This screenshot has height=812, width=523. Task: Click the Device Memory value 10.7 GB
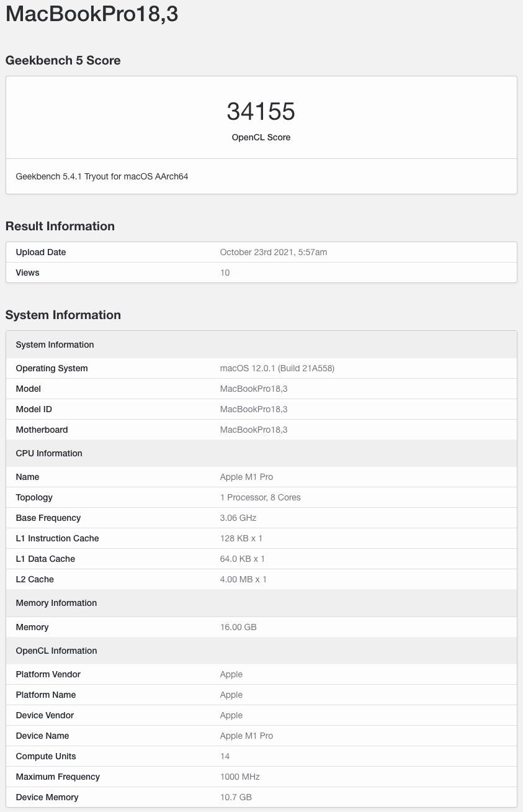(236, 797)
